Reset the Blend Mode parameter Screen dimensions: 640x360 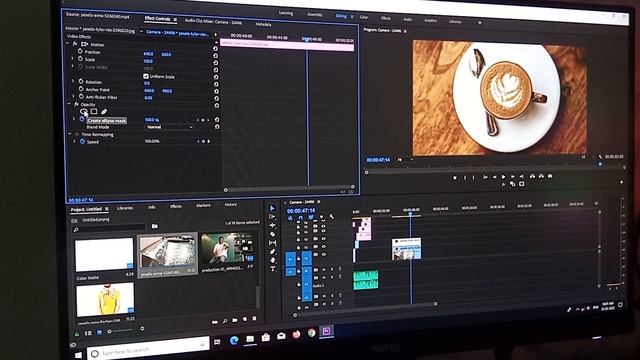pyautogui.click(x=217, y=127)
